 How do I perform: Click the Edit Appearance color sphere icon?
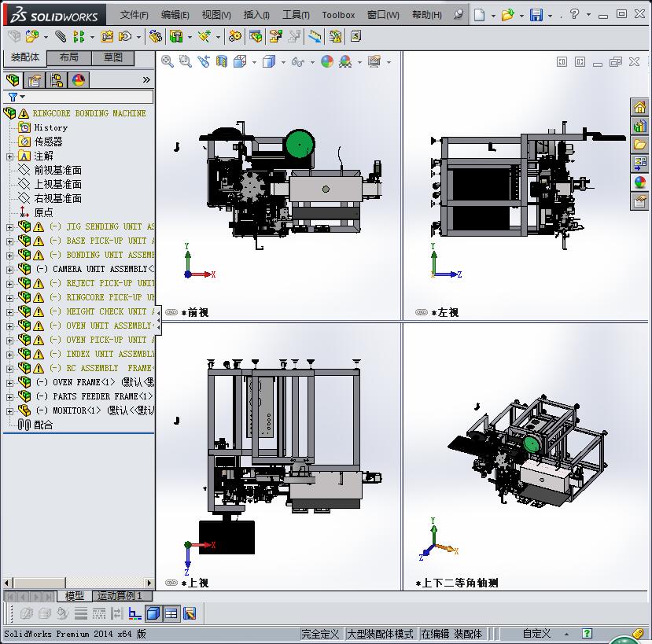327,61
